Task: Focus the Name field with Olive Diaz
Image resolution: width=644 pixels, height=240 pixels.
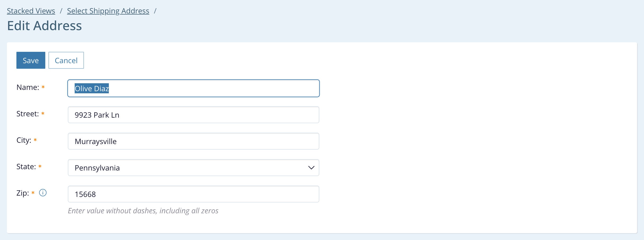Action: pos(193,88)
